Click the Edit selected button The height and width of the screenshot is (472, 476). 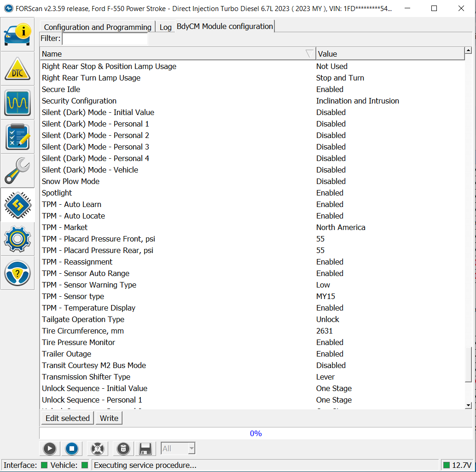coord(67,418)
